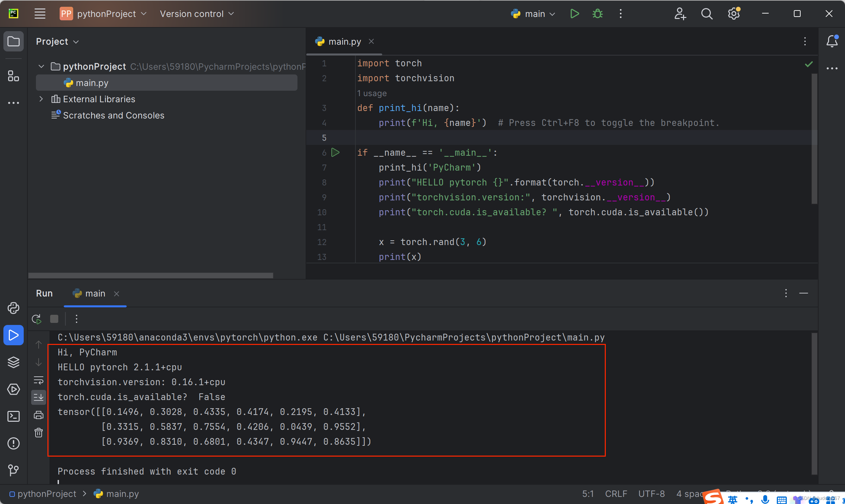
Task: Print the console output
Action: [39, 415]
